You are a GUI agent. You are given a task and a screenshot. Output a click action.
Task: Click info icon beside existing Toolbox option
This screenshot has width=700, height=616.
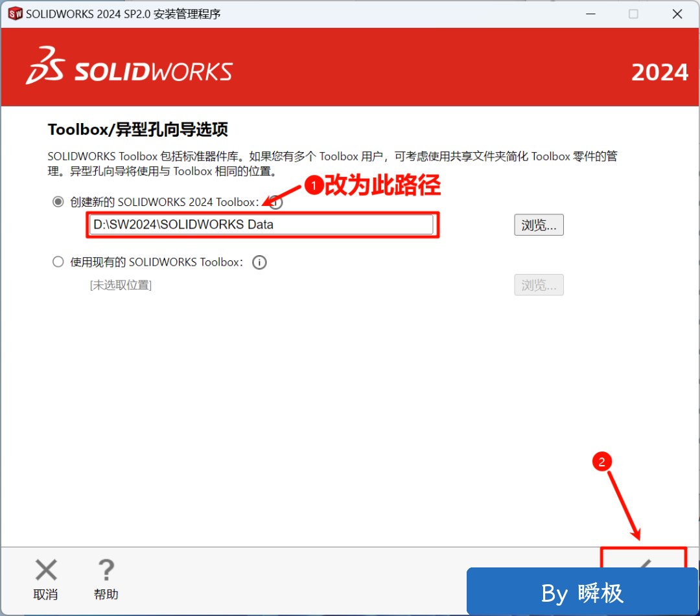pyautogui.click(x=259, y=262)
